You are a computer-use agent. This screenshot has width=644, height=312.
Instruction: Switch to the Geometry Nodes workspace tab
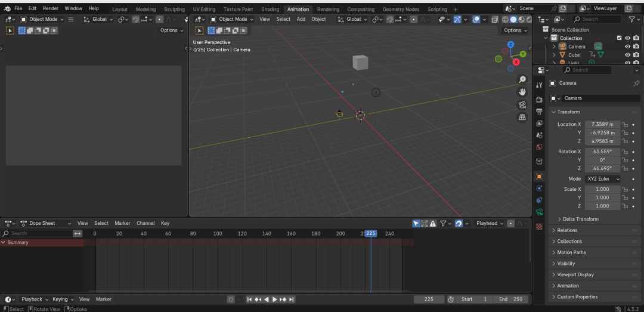pyautogui.click(x=401, y=9)
